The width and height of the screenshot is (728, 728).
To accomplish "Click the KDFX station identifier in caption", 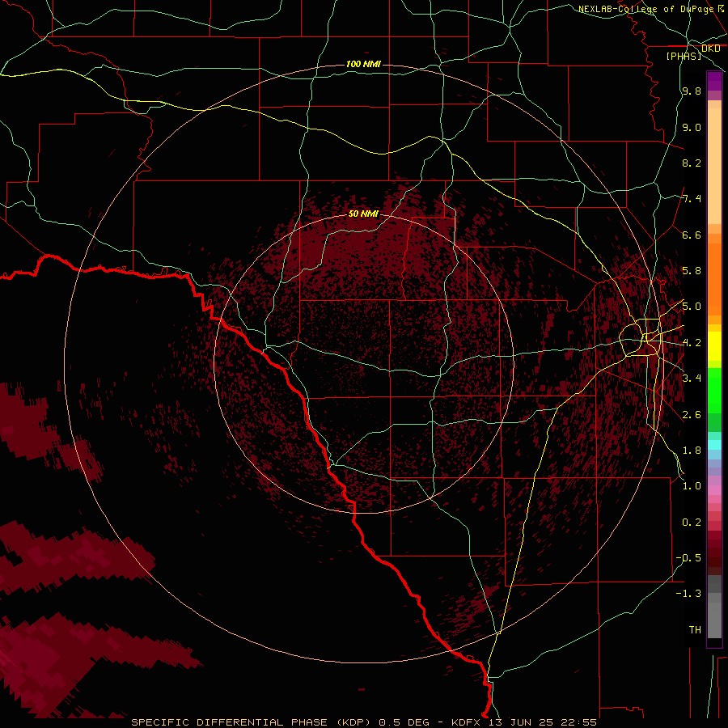I will 468,722.
